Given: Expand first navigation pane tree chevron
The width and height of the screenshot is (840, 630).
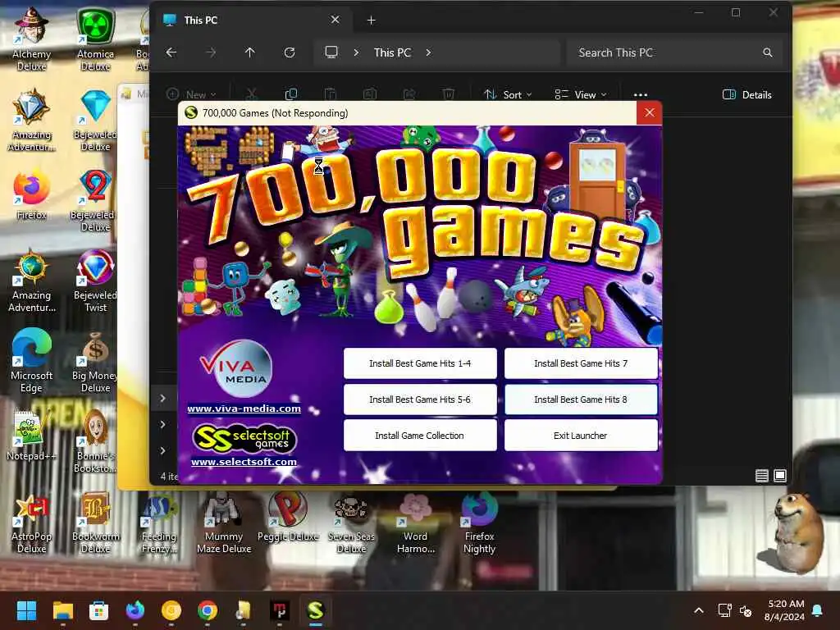Looking at the screenshot, I should [x=162, y=398].
